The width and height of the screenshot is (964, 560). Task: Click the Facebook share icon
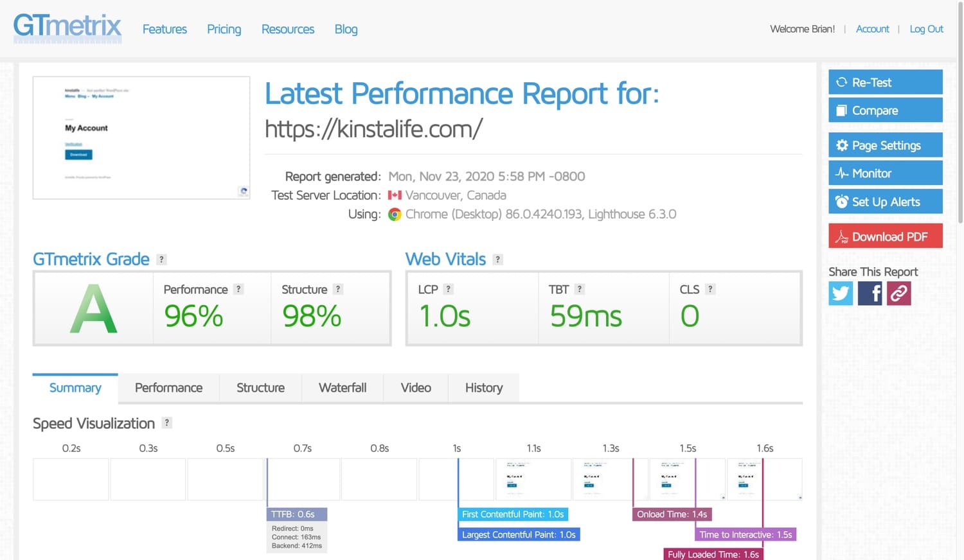(x=870, y=293)
